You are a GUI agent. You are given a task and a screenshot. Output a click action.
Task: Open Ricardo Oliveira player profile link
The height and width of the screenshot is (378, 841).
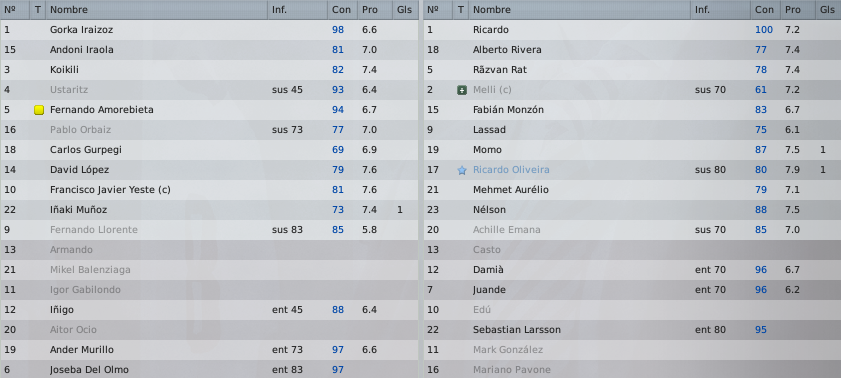tap(511, 170)
